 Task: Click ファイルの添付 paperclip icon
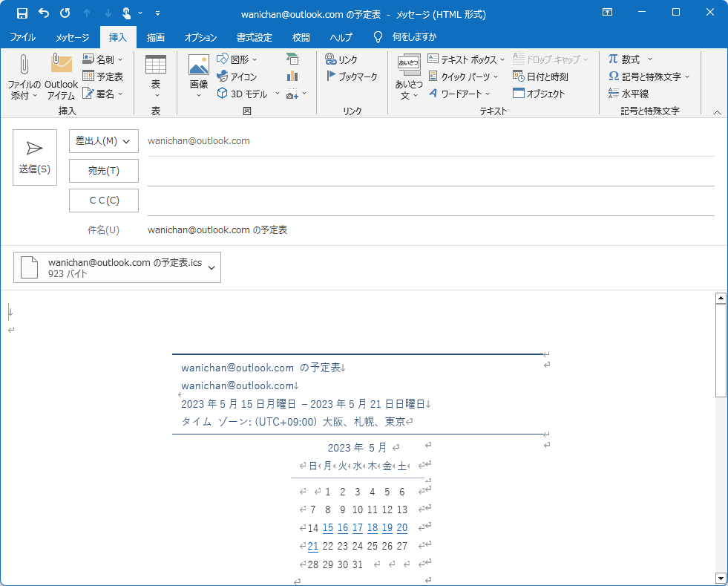[x=23, y=64]
